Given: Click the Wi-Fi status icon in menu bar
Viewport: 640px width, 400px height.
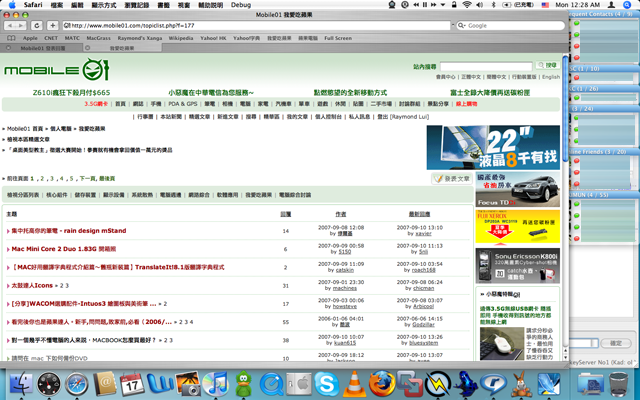Looking at the screenshot, I should point(467,5).
